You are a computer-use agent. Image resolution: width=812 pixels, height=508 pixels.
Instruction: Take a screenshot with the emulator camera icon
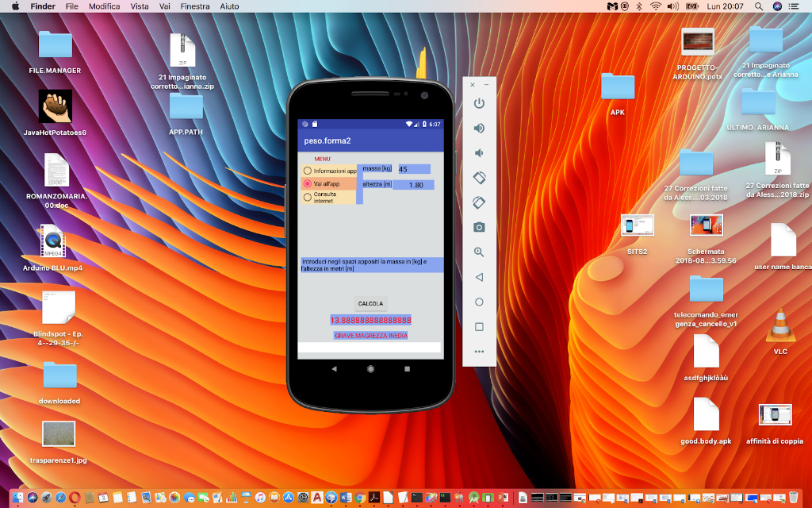(479, 227)
